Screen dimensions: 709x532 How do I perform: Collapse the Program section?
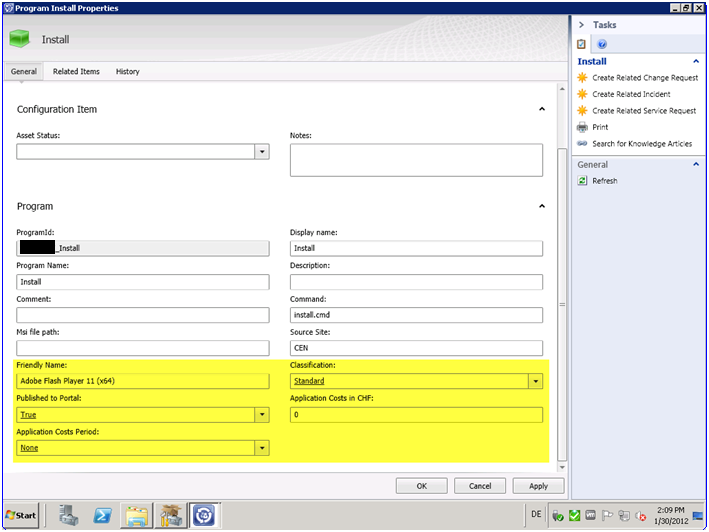(542, 206)
